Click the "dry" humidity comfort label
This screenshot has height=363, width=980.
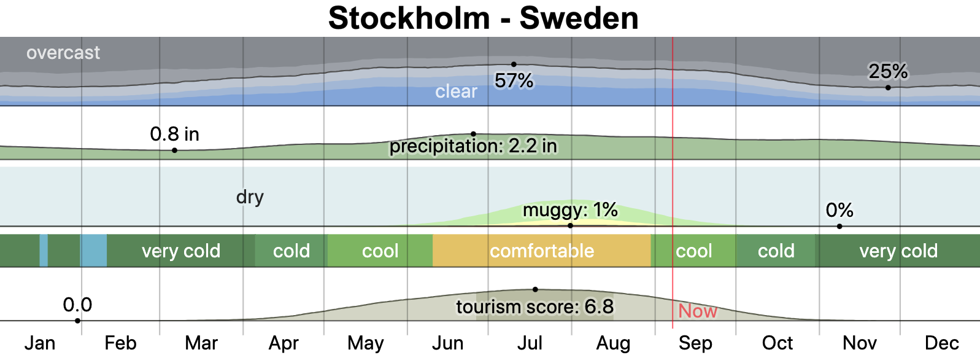(x=250, y=197)
